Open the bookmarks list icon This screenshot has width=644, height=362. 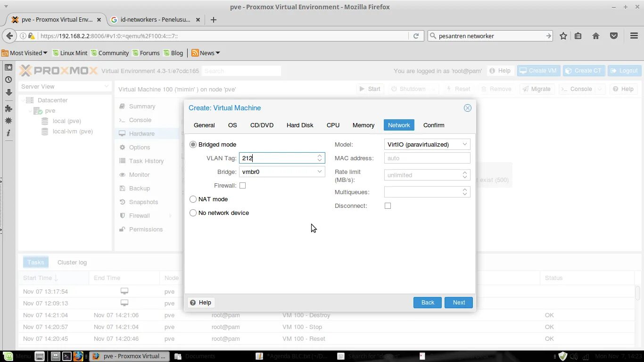pyautogui.click(x=578, y=36)
